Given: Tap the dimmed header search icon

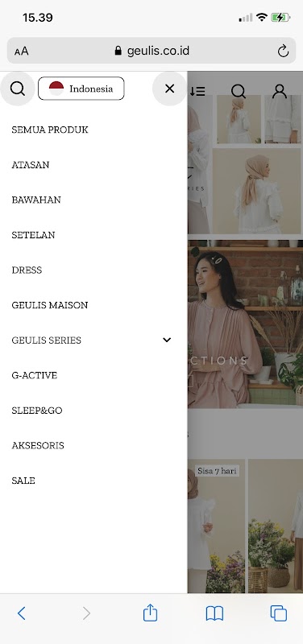Looking at the screenshot, I should tap(239, 91).
